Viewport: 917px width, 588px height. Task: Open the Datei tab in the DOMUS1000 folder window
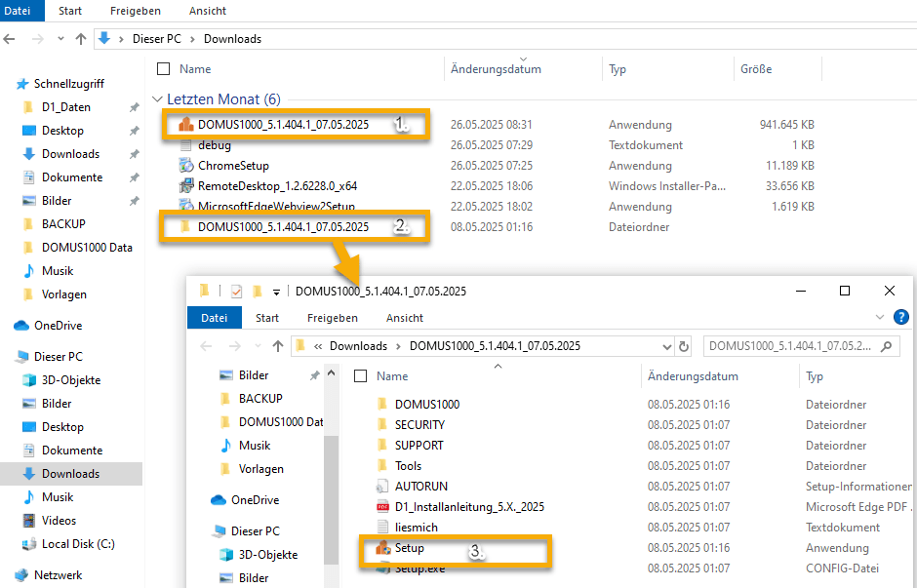point(214,318)
